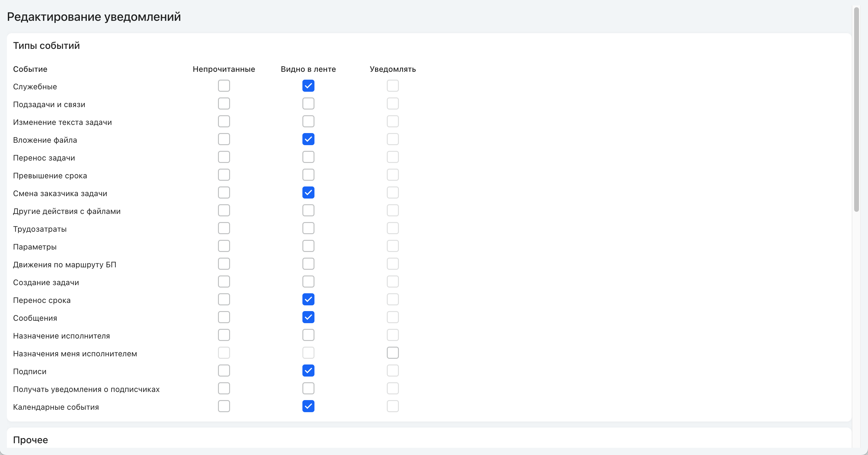Click the Редактирование уведомлений page title
Image resolution: width=868 pixels, height=455 pixels.
[x=94, y=17]
